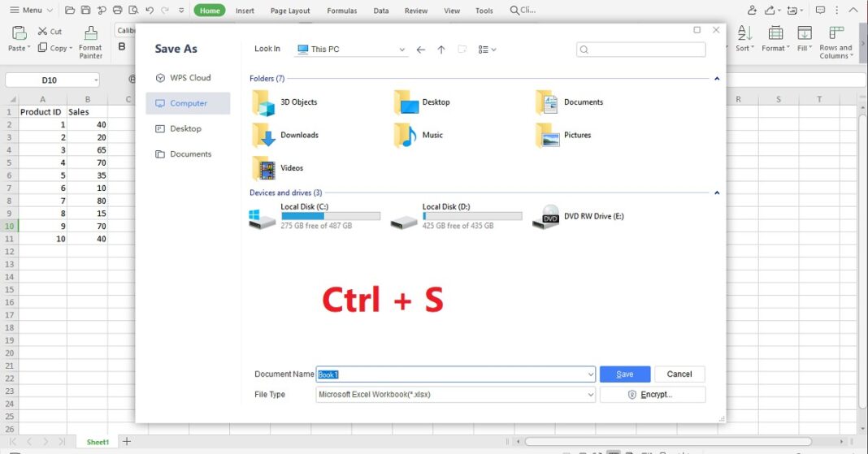Switch to the Insert ribbon tab

point(245,11)
